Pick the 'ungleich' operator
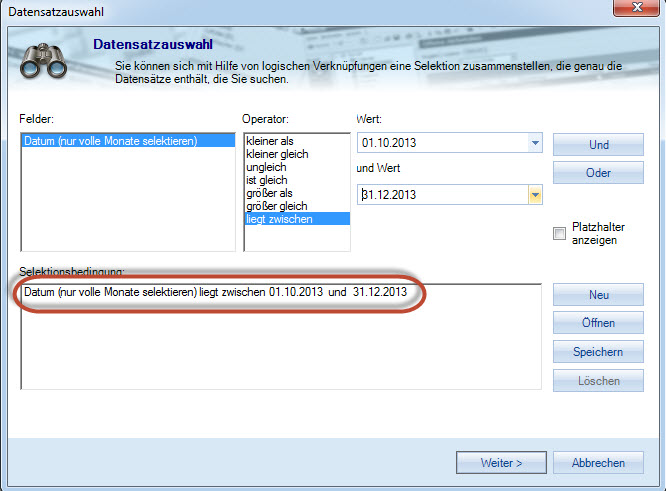The image size is (666, 491). (x=267, y=168)
